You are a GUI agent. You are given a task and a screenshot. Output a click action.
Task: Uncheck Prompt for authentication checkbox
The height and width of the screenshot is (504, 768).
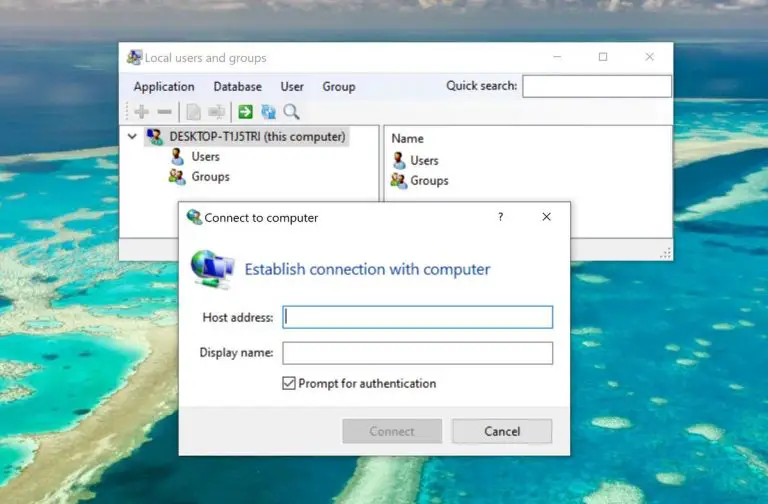pyautogui.click(x=289, y=383)
